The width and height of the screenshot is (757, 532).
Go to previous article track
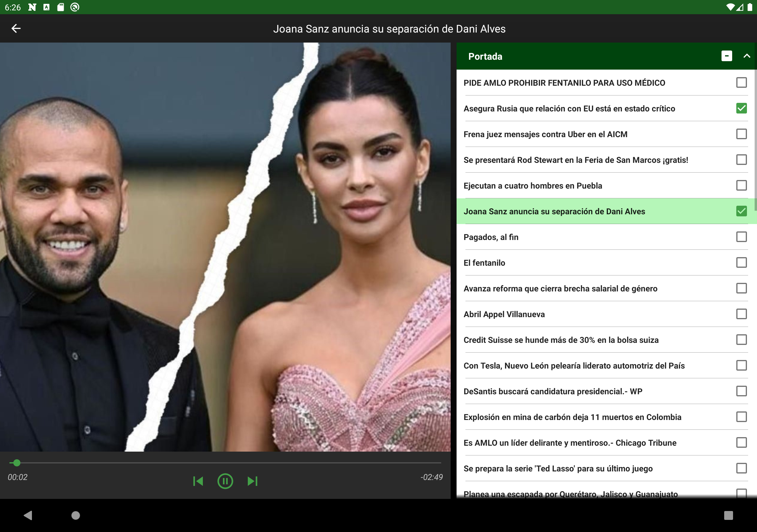tap(198, 481)
